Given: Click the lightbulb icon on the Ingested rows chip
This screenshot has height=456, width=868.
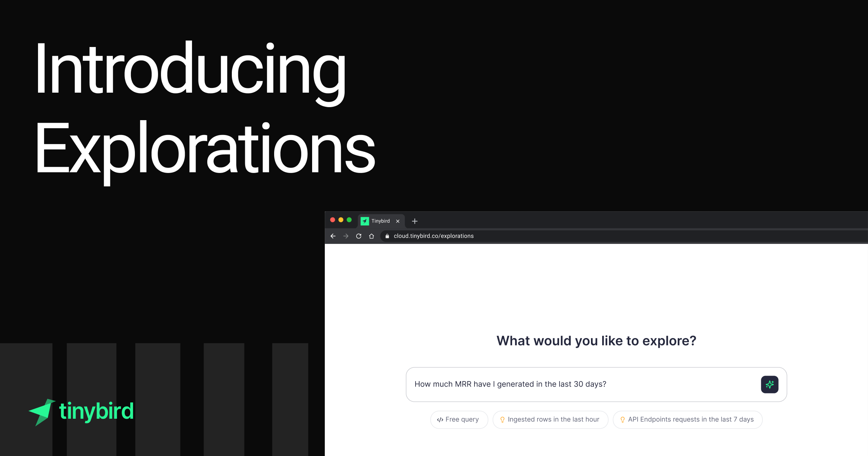Looking at the screenshot, I should coord(503,419).
